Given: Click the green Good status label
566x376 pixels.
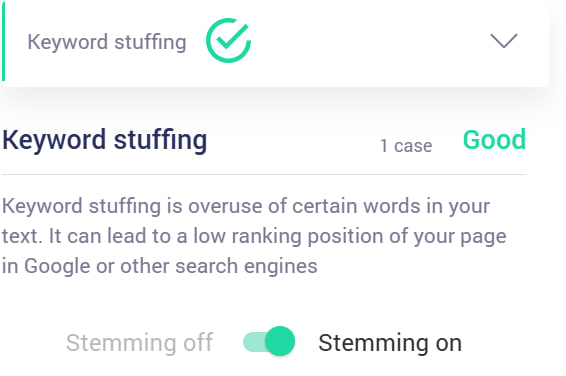Looking at the screenshot, I should [494, 139].
